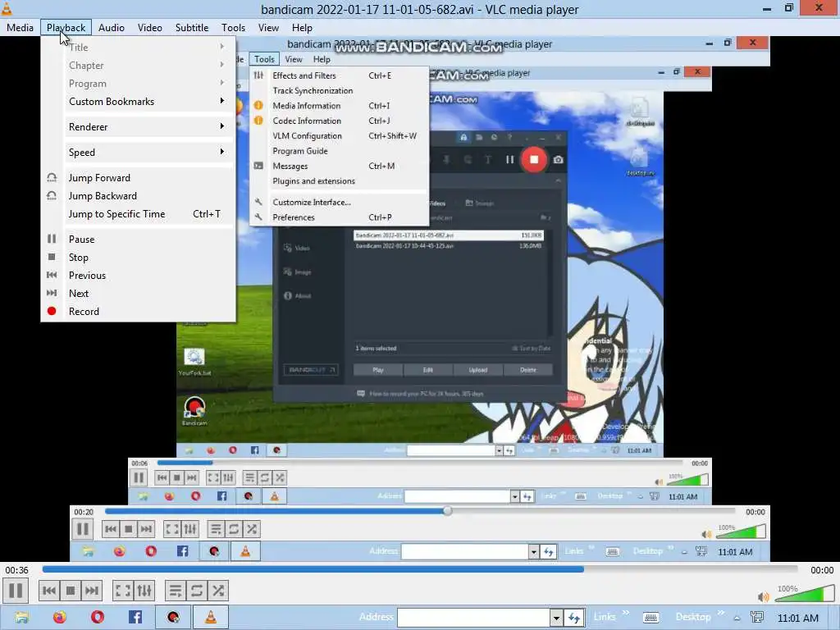Mute audio via the main window speaker icon
Viewport: 840px width, 630px height.
(x=764, y=596)
